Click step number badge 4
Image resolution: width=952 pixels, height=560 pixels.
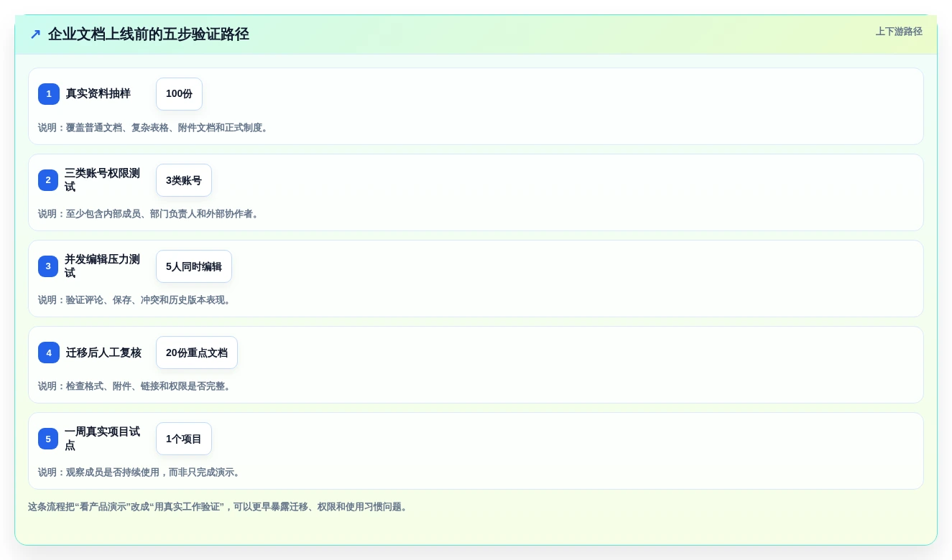click(x=49, y=353)
